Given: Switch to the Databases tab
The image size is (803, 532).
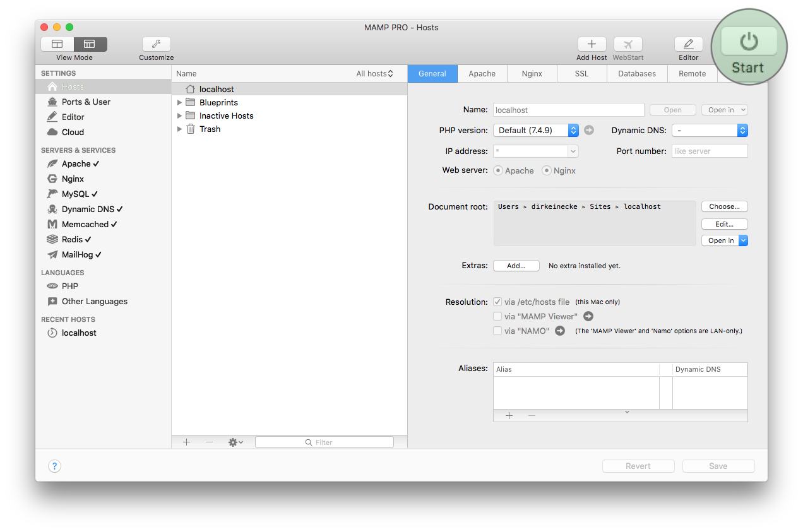Looking at the screenshot, I should click(x=636, y=74).
